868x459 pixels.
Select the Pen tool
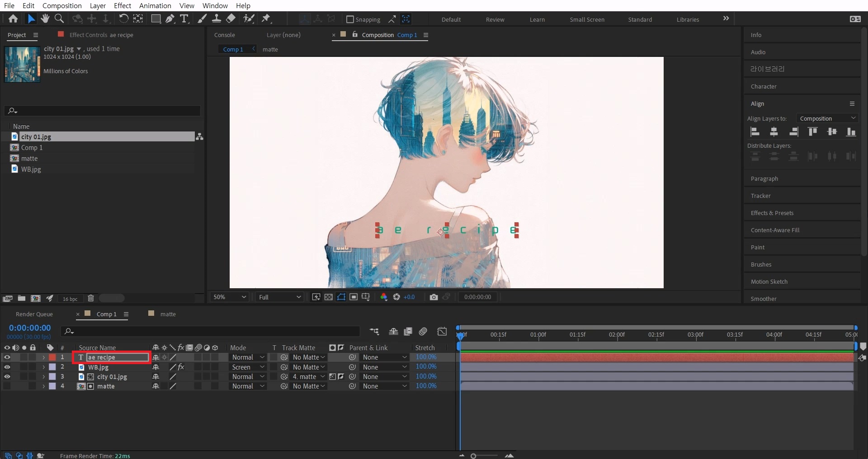pos(170,19)
